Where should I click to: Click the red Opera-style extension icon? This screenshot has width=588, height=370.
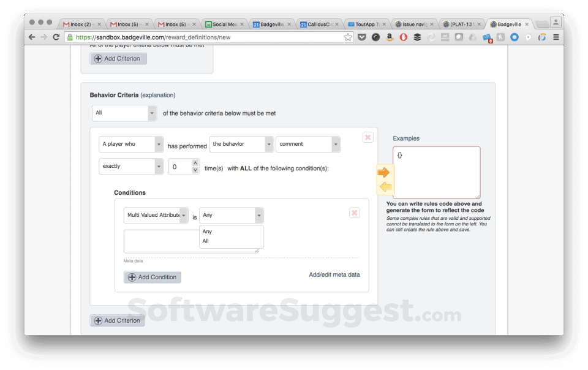pos(404,37)
